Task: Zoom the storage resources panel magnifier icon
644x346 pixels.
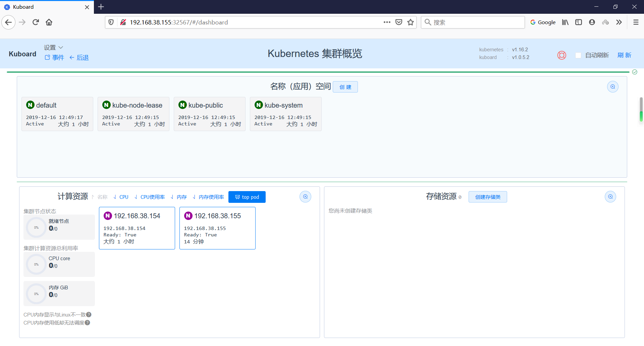Action: click(610, 197)
